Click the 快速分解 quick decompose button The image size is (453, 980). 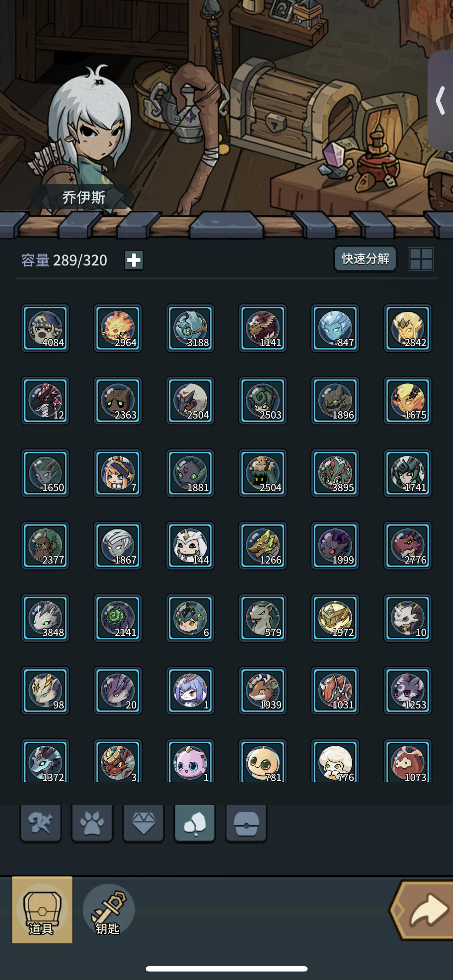point(366,259)
